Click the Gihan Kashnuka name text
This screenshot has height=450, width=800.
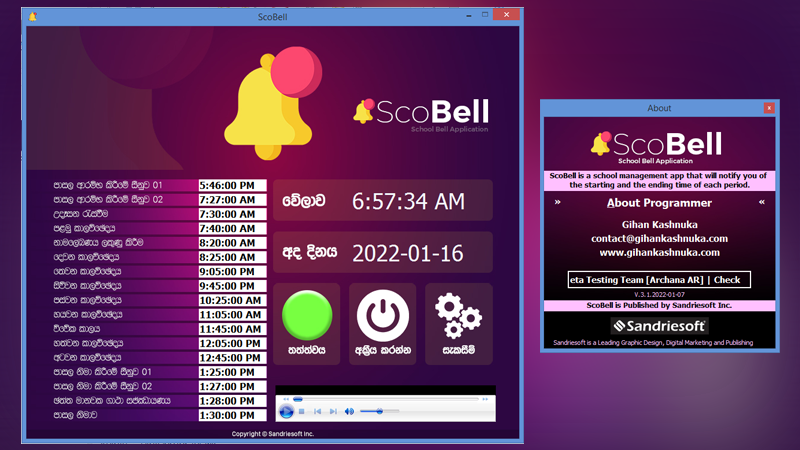tap(659, 224)
